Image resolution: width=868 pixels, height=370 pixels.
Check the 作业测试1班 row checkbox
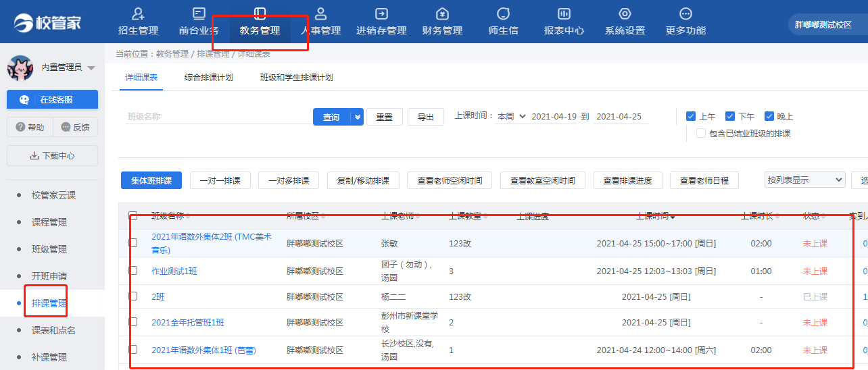[x=133, y=270]
